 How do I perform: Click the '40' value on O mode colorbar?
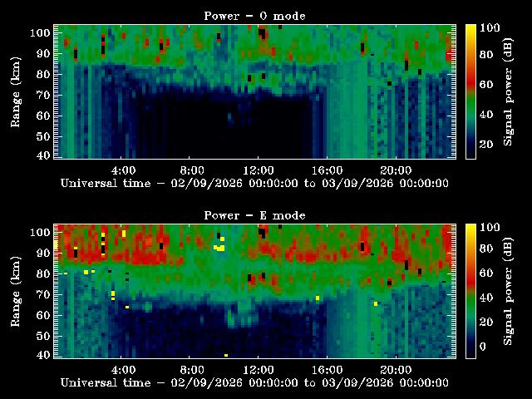coord(486,115)
